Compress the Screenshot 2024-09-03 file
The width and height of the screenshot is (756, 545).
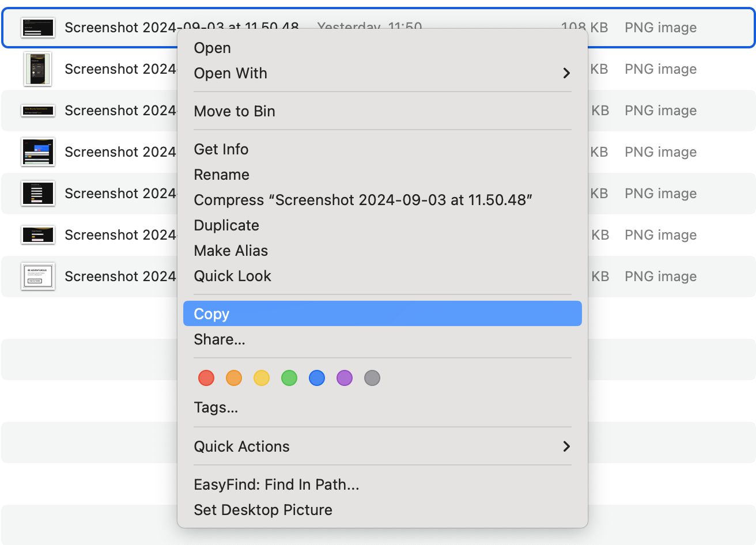click(x=363, y=200)
